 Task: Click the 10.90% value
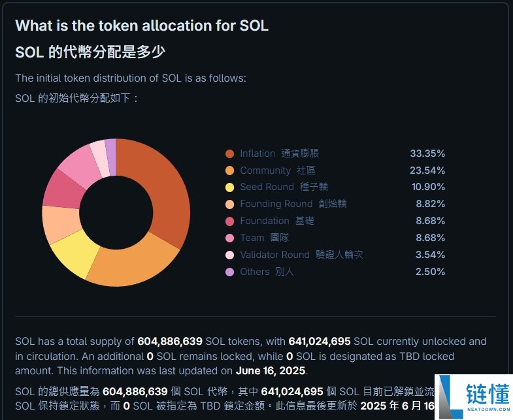[428, 187]
